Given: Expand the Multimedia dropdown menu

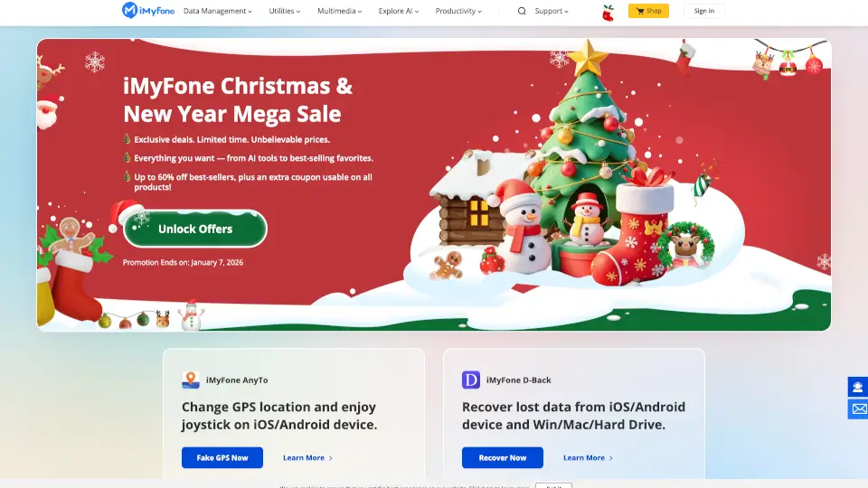Looking at the screenshot, I should 339,11.
